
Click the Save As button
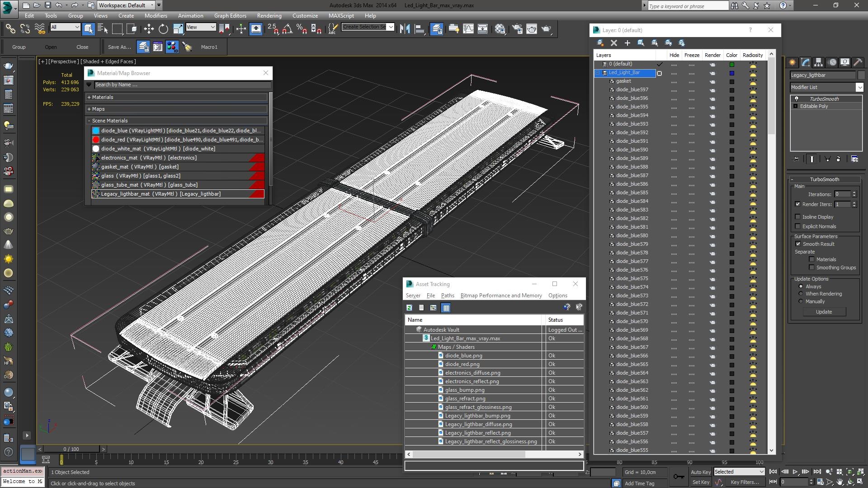(119, 47)
